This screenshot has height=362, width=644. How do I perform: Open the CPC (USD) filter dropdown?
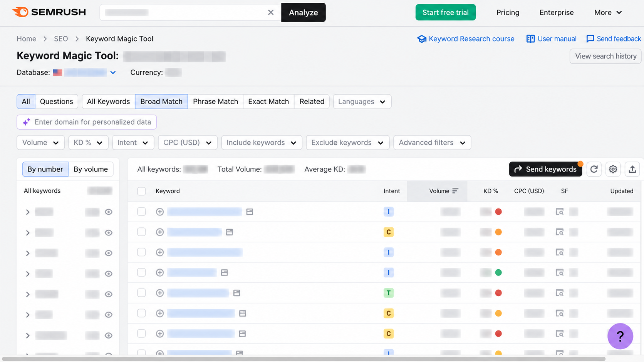click(x=188, y=143)
